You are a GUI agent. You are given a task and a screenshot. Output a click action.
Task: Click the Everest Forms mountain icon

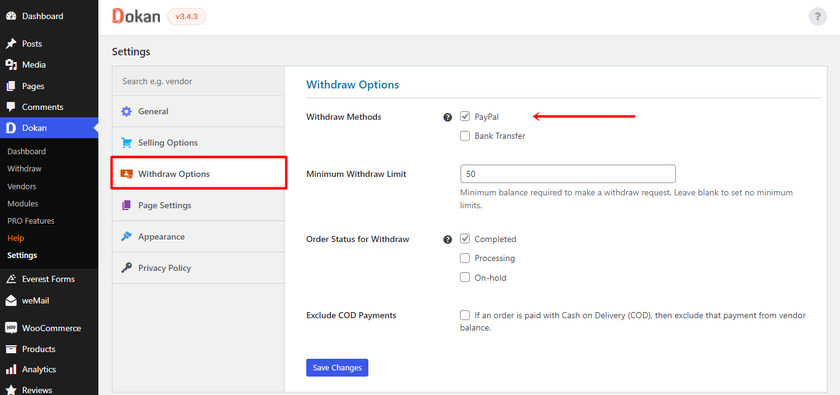tap(11, 279)
